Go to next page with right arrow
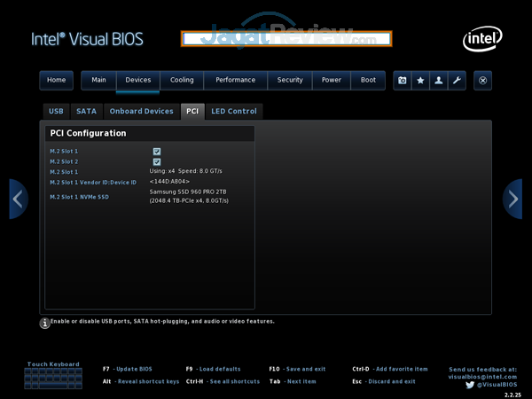This screenshot has height=399, width=532. tap(512, 199)
